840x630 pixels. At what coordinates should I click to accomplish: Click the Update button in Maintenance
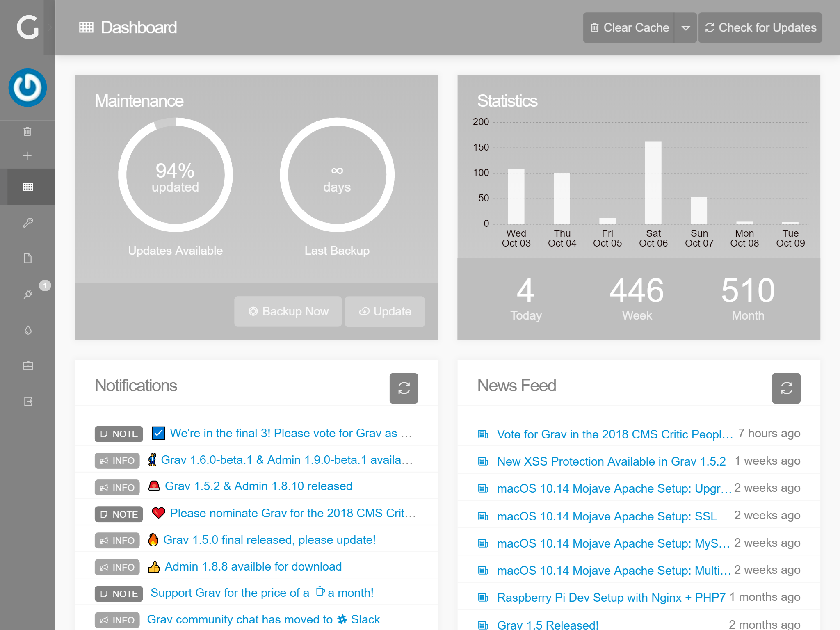[385, 312]
